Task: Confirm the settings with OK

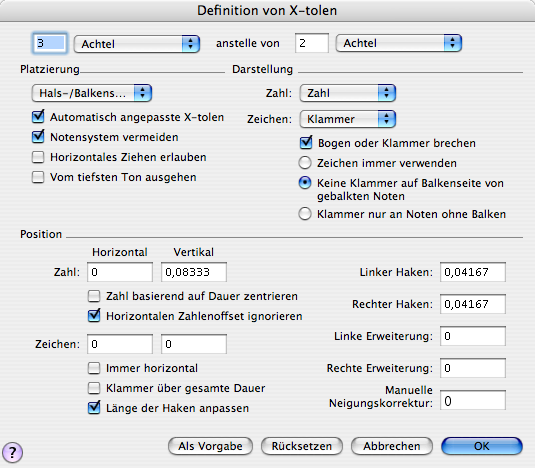Action: (481, 446)
